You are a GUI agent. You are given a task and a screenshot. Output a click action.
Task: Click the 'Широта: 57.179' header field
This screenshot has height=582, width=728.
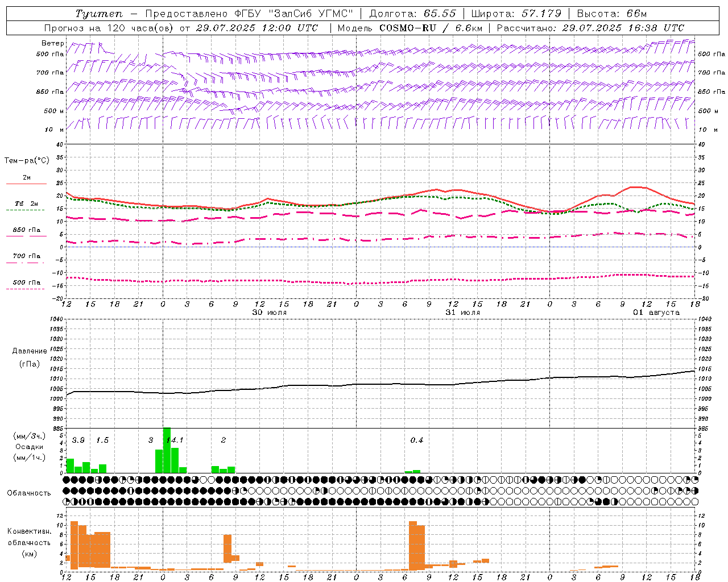click(x=516, y=14)
